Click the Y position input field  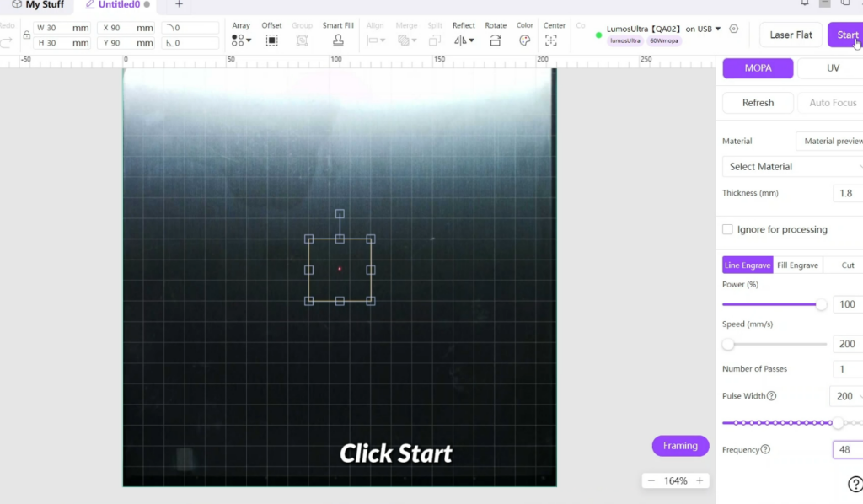coord(126,43)
